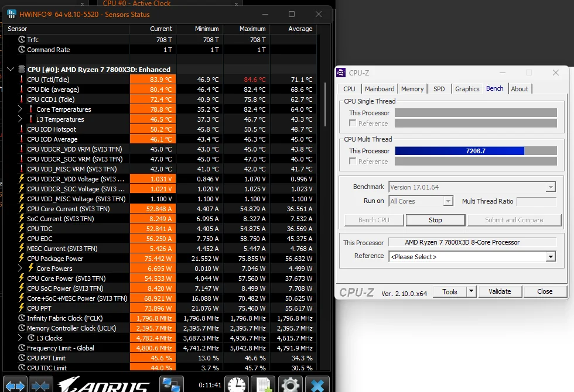This screenshot has width=574, height=392.
Task: Click the HWiNFO title bar icon
Action: (x=11, y=14)
